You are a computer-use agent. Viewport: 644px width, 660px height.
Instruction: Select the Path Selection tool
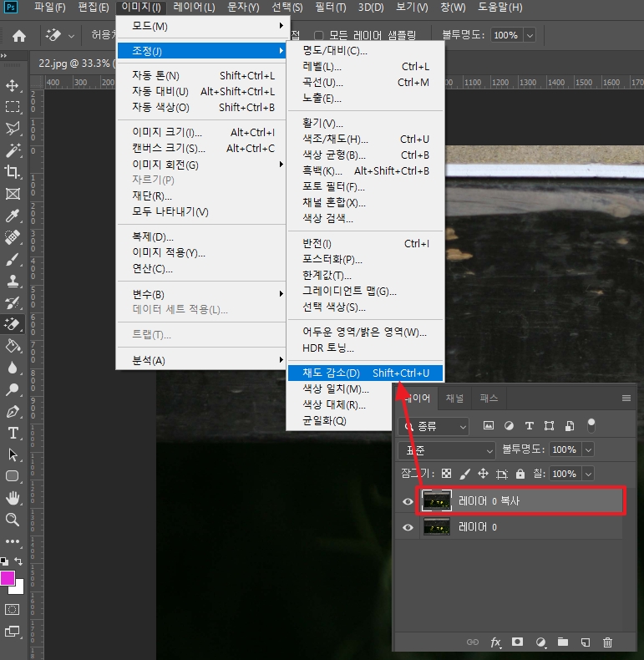coord(13,454)
